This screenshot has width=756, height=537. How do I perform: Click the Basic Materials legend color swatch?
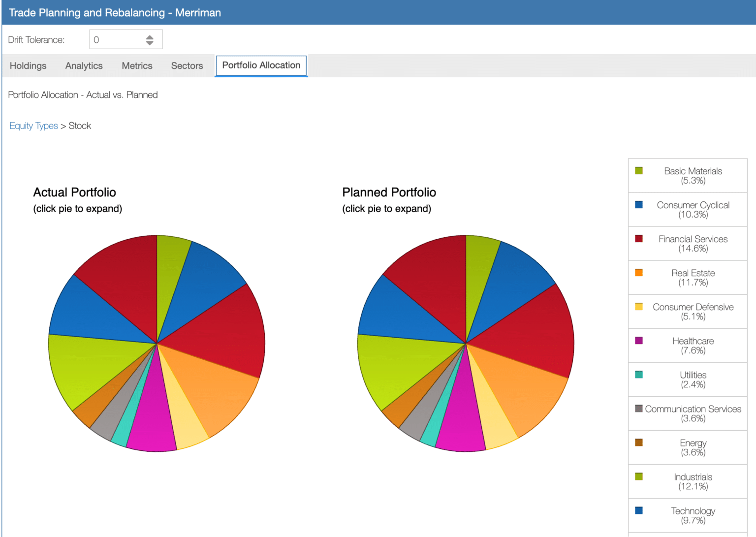pyautogui.click(x=639, y=171)
